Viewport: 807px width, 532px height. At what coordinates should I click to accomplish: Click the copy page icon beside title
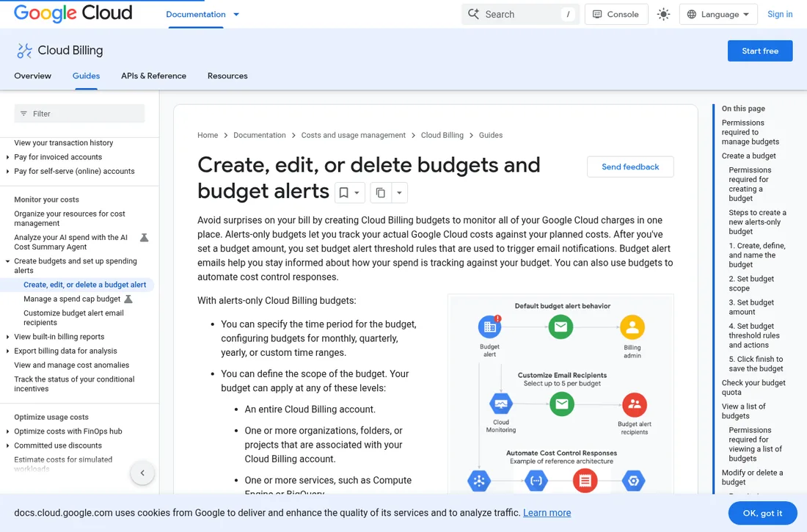tap(380, 192)
